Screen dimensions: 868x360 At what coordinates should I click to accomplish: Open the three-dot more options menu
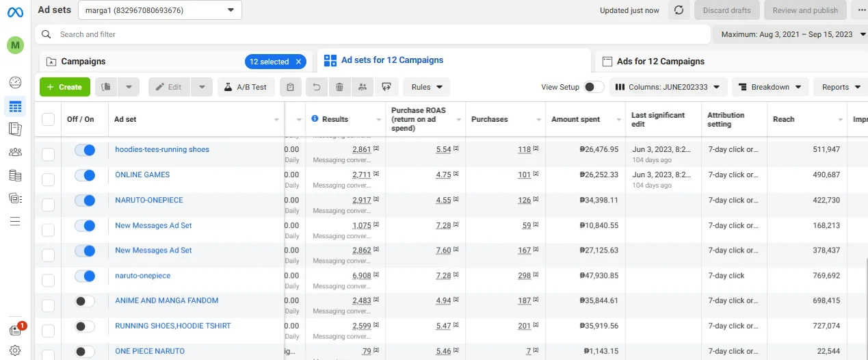coord(862,10)
